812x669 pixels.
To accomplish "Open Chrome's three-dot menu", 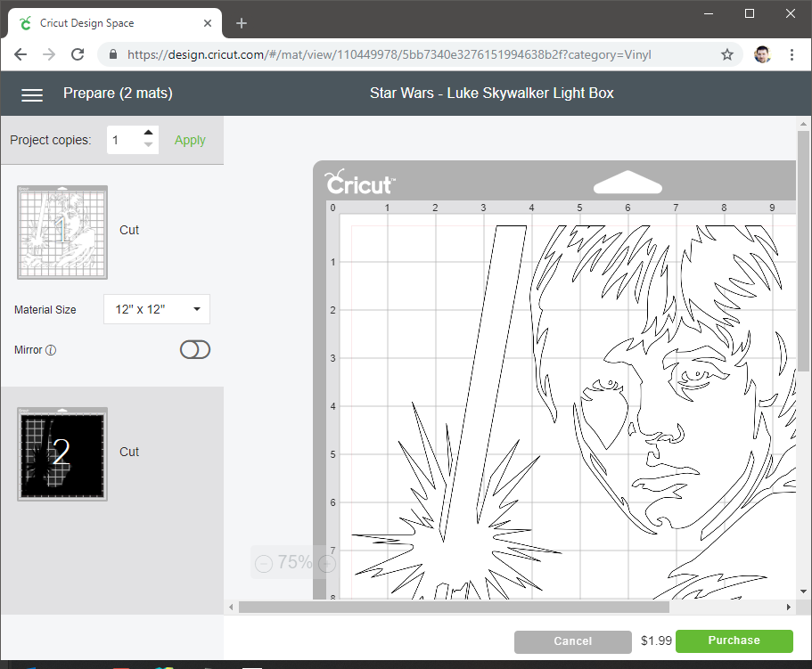I will [792, 54].
